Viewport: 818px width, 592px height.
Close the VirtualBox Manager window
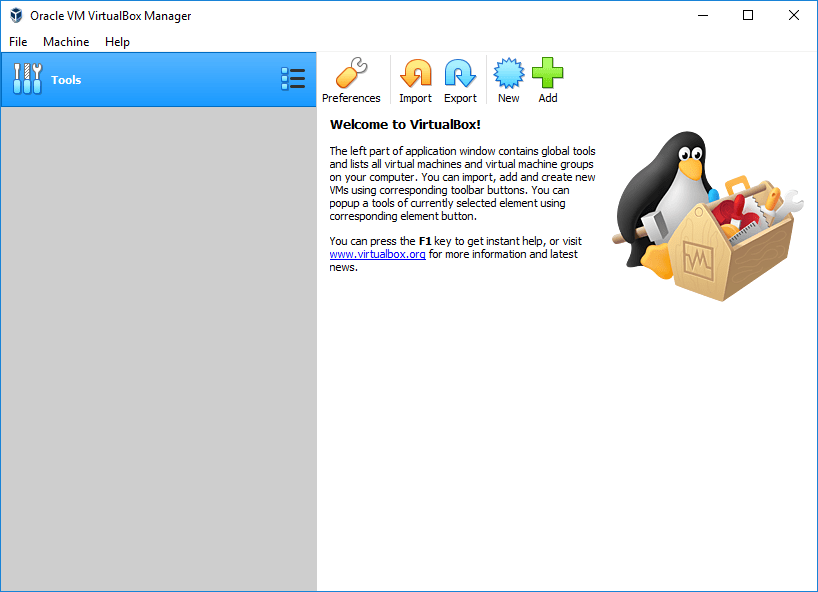tap(794, 16)
